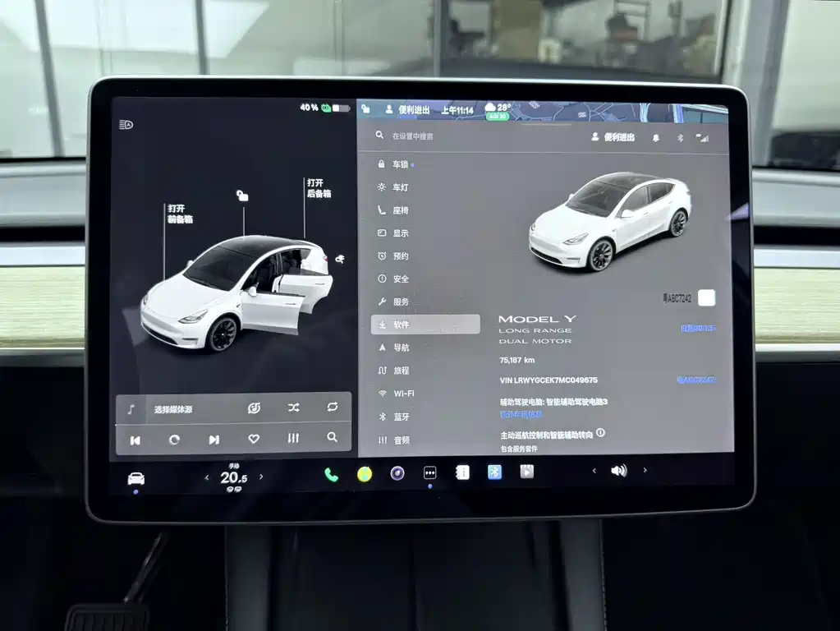The image size is (840, 631).
Task: Tap the info icon next to 主动巡航控制和智能辅助转向
Action: pyautogui.click(x=600, y=433)
